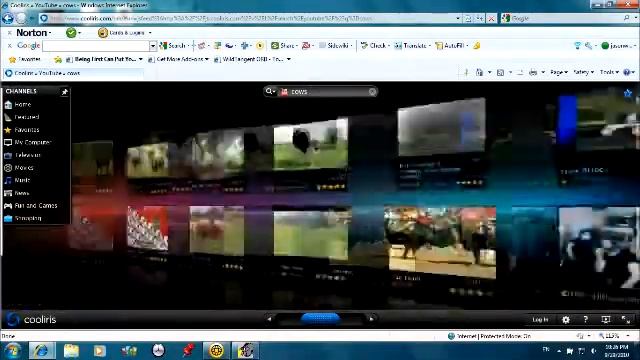The width and height of the screenshot is (640, 360).
Task: Open the brown cow video thumbnail
Action: coord(217,230)
